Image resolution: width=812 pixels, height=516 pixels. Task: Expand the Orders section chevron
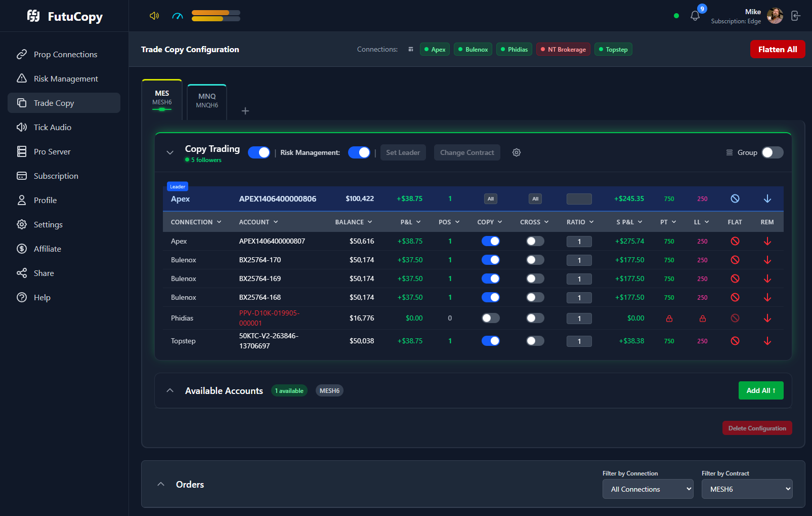point(161,484)
